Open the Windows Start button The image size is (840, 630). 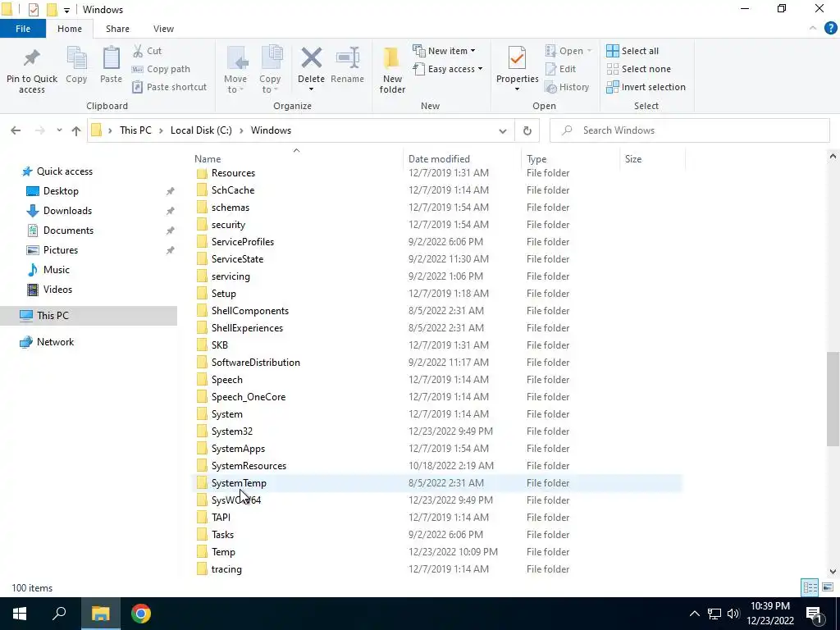(x=20, y=614)
